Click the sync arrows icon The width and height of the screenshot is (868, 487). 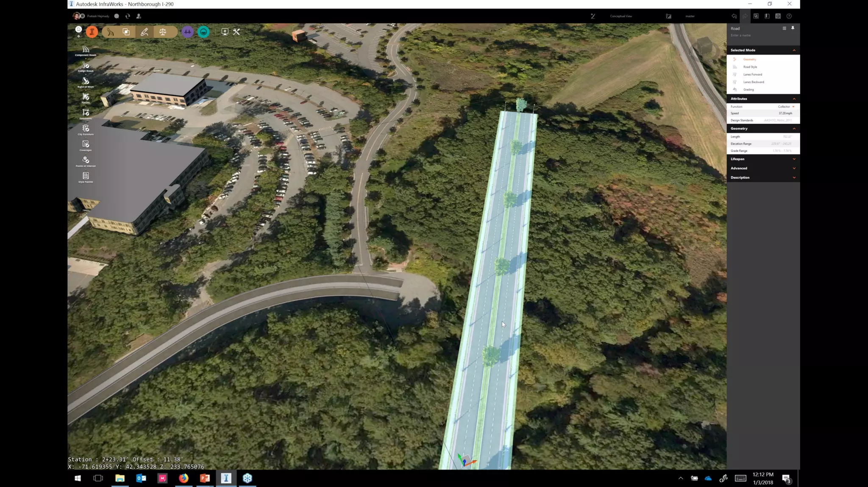pos(128,16)
